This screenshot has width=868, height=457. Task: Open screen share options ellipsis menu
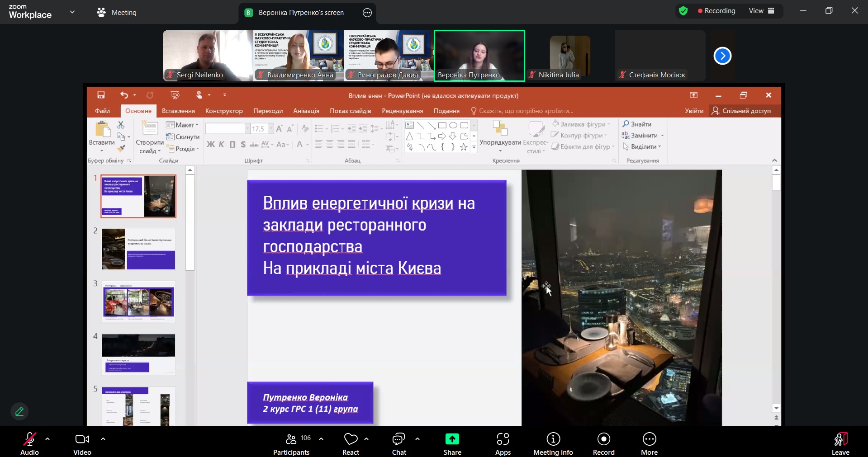pyautogui.click(x=367, y=13)
